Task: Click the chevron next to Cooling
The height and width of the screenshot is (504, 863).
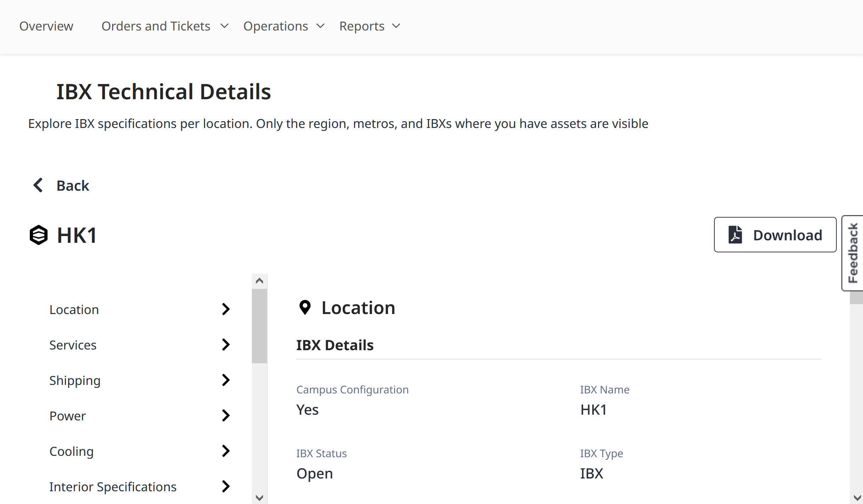Action: coord(226,451)
